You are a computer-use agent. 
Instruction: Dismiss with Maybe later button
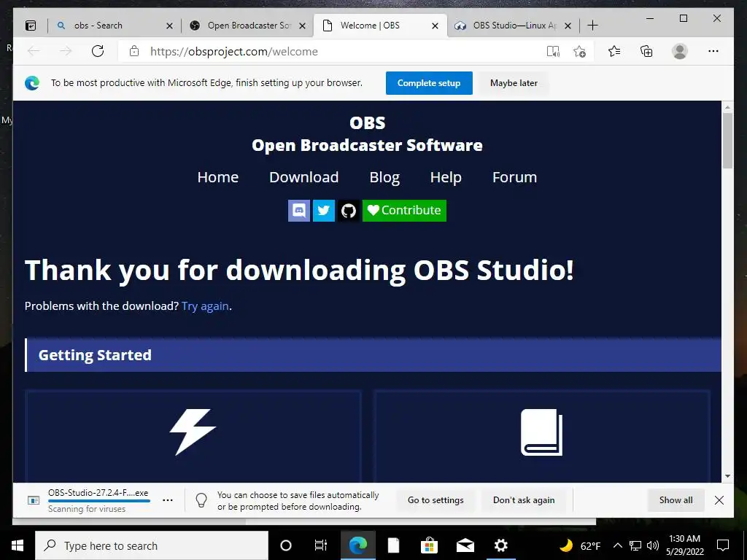[x=514, y=83]
